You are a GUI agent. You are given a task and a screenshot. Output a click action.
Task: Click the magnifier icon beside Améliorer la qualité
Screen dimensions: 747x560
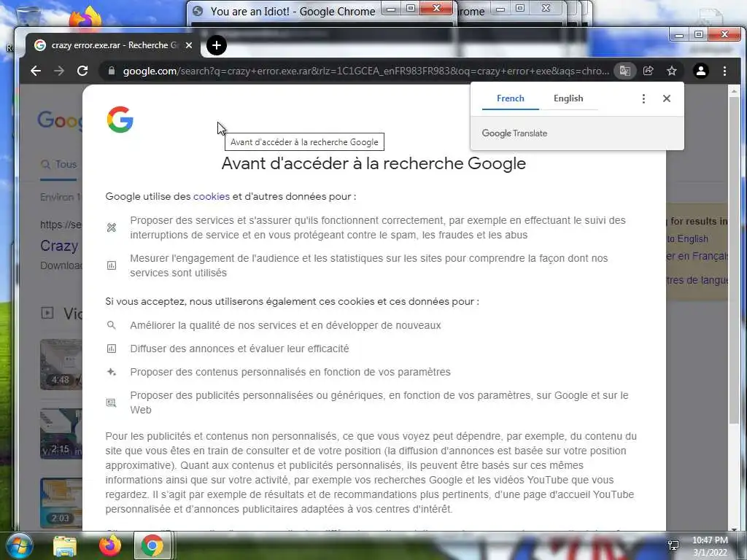tap(112, 325)
